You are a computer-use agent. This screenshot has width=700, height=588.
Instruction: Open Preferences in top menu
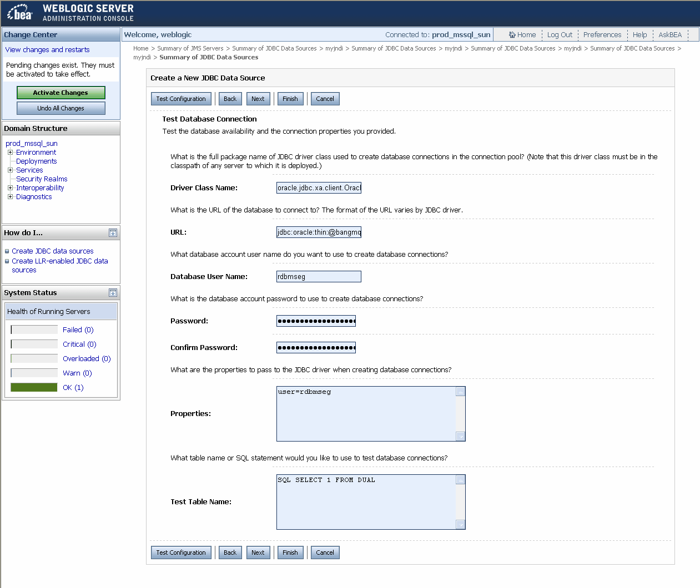pyautogui.click(x=602, y=34)
